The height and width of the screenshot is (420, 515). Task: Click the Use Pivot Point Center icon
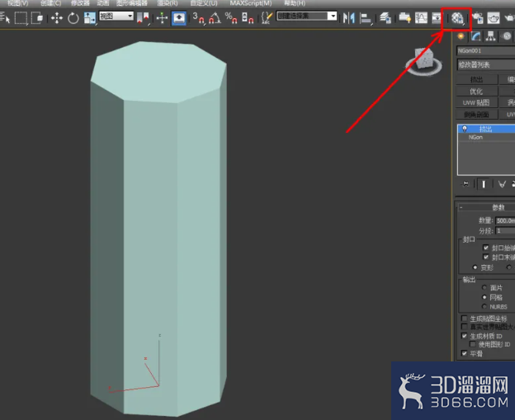pyautogui.click(x=144, y=17)
